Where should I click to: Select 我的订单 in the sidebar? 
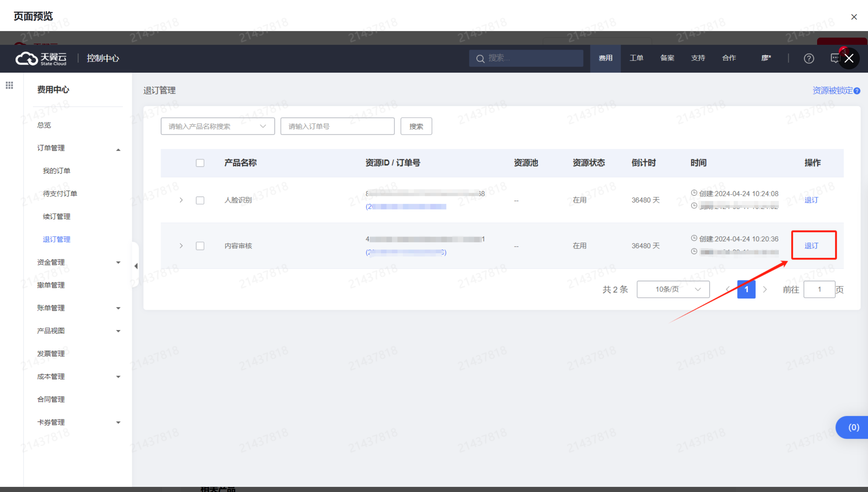point(57,171)
